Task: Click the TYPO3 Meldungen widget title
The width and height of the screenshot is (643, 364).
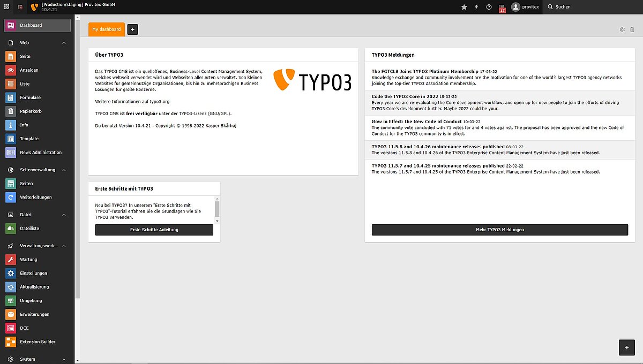Action: pyautogui.click(x=393, y=55)
